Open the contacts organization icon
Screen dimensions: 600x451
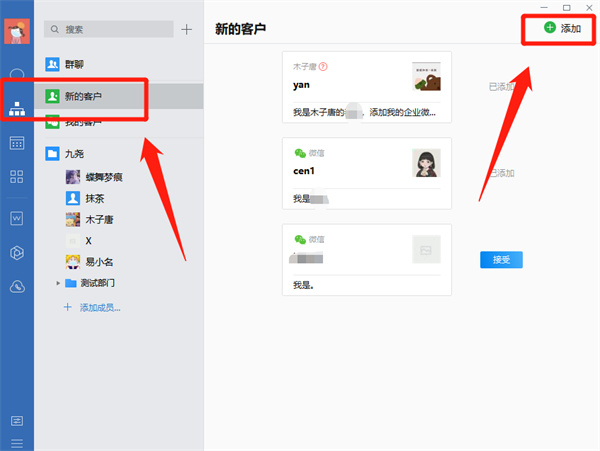click(x=17, y=109)
